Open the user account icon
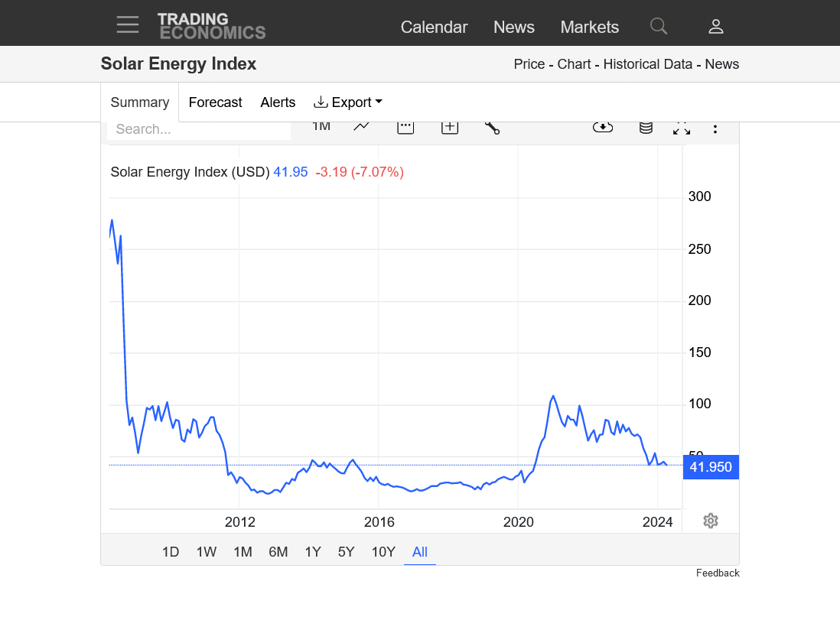Screen dimensions: 840x617 coord(716,27)
